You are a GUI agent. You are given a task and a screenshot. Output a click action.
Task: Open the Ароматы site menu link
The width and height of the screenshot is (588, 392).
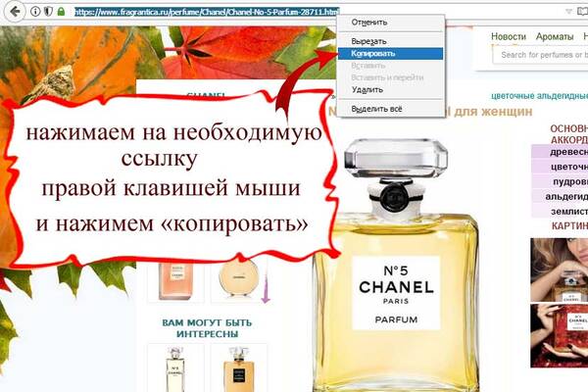pos(555,36)
